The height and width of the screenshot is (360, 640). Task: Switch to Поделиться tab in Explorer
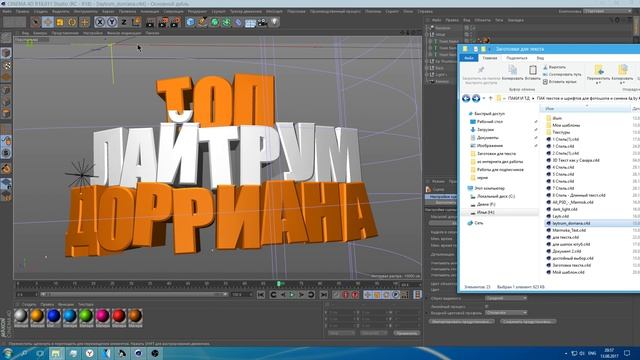[517, 58]
